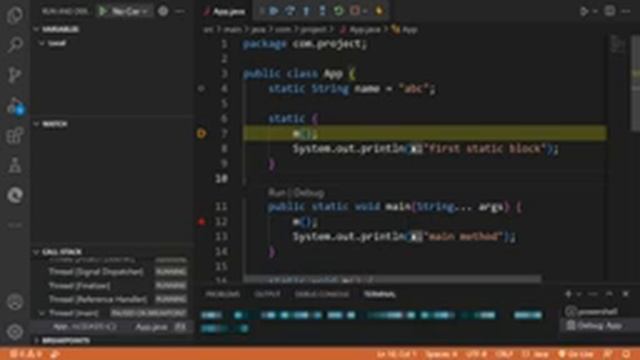The height and width of the screenshot is (360, 640).
Task: Open the Output panel tab
Action: [267, 294]
